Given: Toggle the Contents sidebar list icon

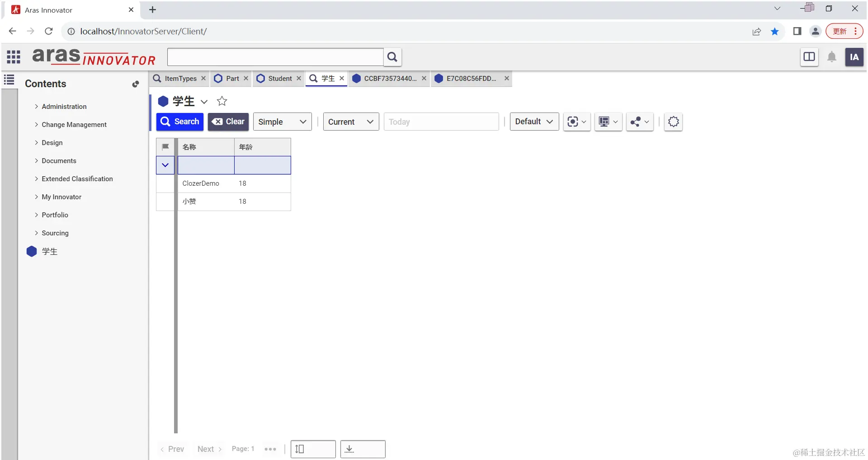Looking at the screenshot, I should point(9,80).
